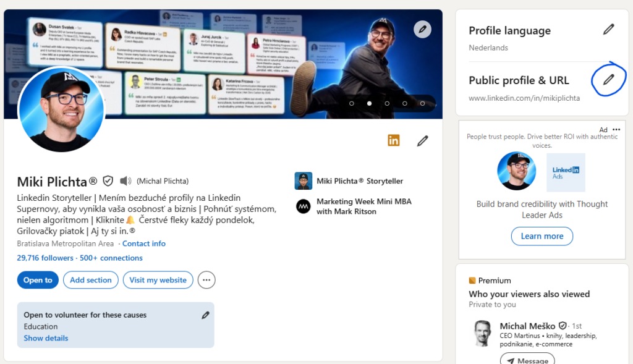The height and width of the screenshot is (364, 633).
Task: Click 'Nederlands' profile language value
Action: [x=488, y=48]
